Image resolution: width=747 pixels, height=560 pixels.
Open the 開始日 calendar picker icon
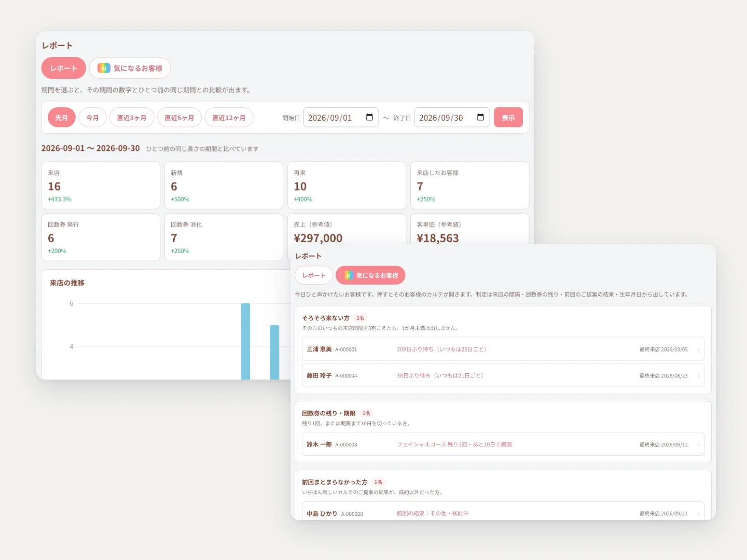(x=369, y=117)
